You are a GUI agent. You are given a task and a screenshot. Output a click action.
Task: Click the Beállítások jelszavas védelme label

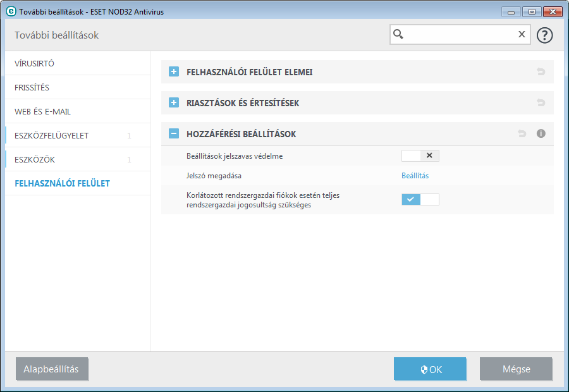click(235, 156)
